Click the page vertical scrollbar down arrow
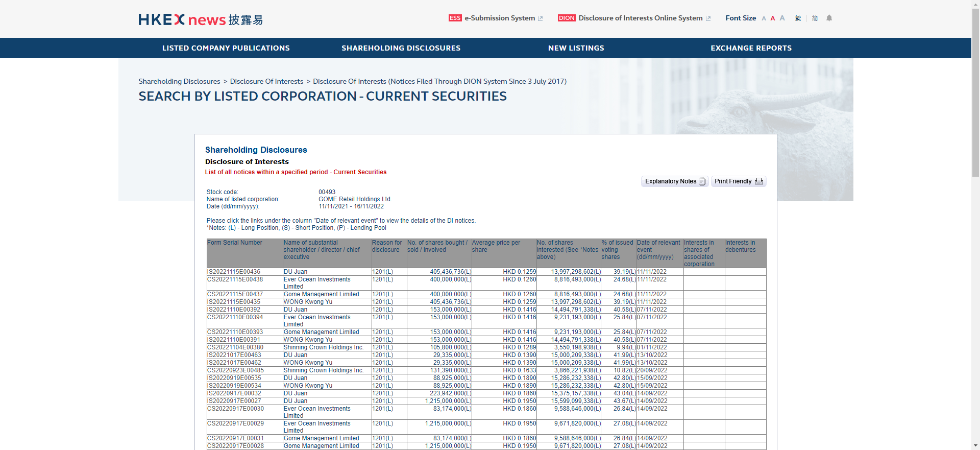The height and width of the screenshot is (450, 980). pos(975,445)
